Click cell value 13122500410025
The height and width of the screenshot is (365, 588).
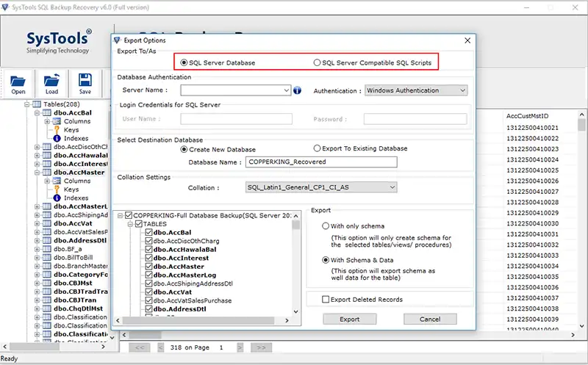click(x=532, y=170)
